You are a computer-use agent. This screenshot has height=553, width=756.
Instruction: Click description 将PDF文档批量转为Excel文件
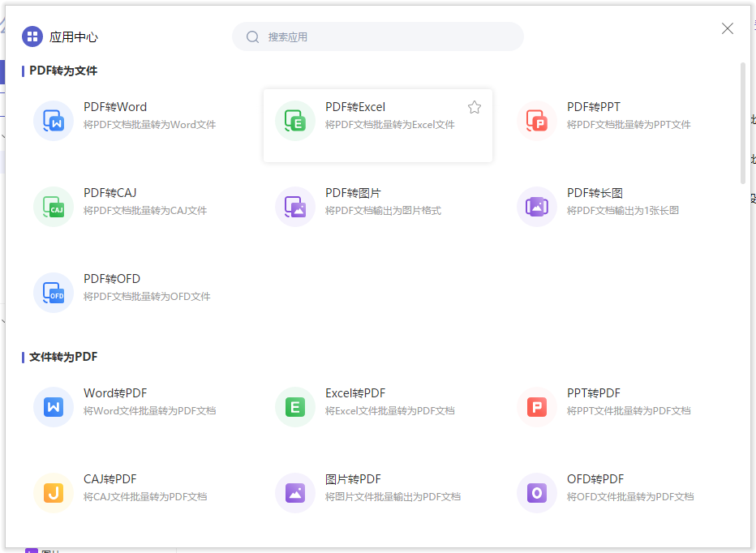[390, 125]
